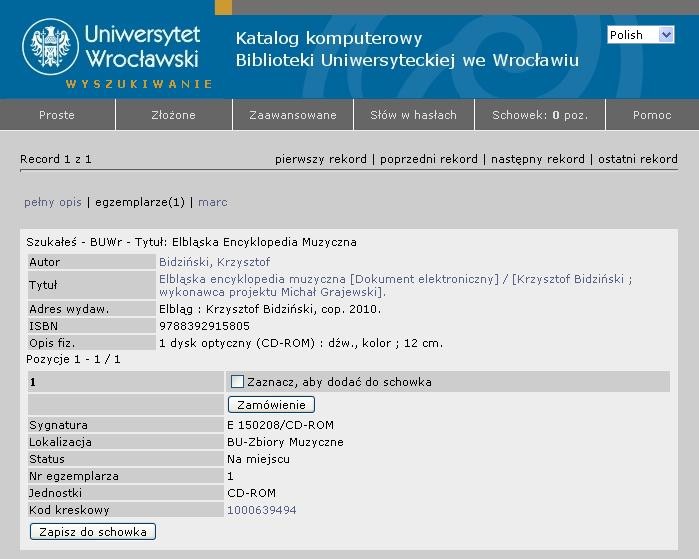Screen dimensions: 699x559
Task: Click the Szukałeś - BUWr - Tytuł line
Action: tap(191, 242)
